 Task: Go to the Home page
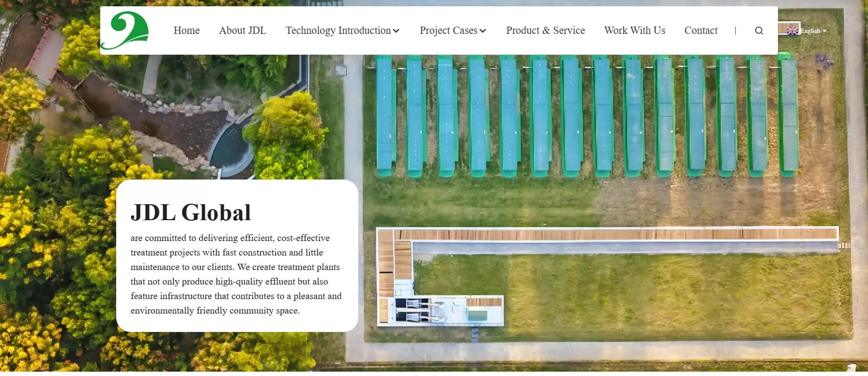coord(186,30)
